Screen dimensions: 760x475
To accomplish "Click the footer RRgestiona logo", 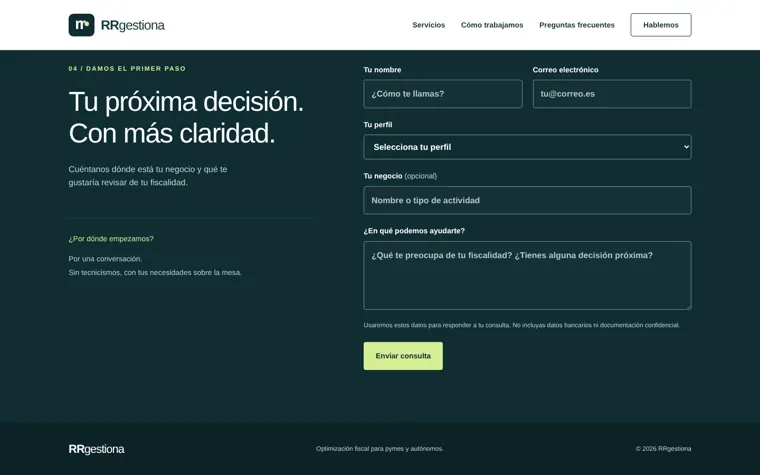I will coord(96,449).
